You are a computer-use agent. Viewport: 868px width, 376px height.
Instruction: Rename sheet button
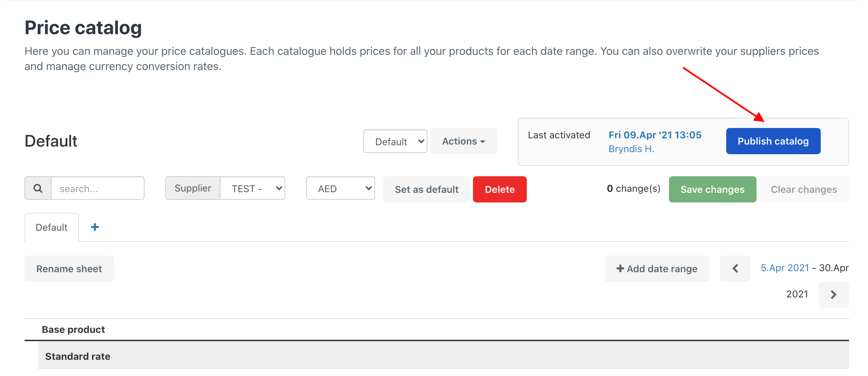tap(69, 269)
